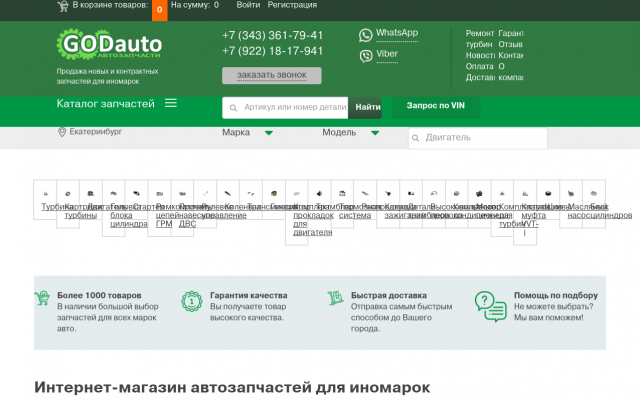
Task: Open Катушка зажигания category icon
Action: click(388, 193)
